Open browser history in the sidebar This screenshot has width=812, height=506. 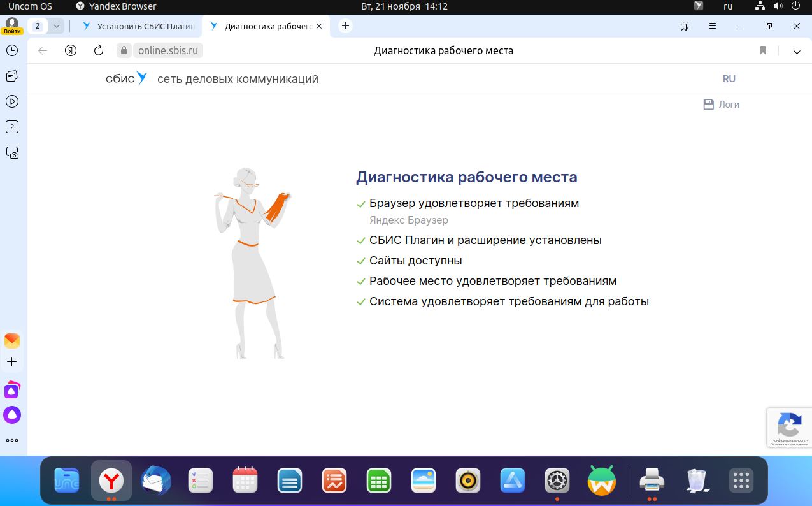click(x=12, y=50)
